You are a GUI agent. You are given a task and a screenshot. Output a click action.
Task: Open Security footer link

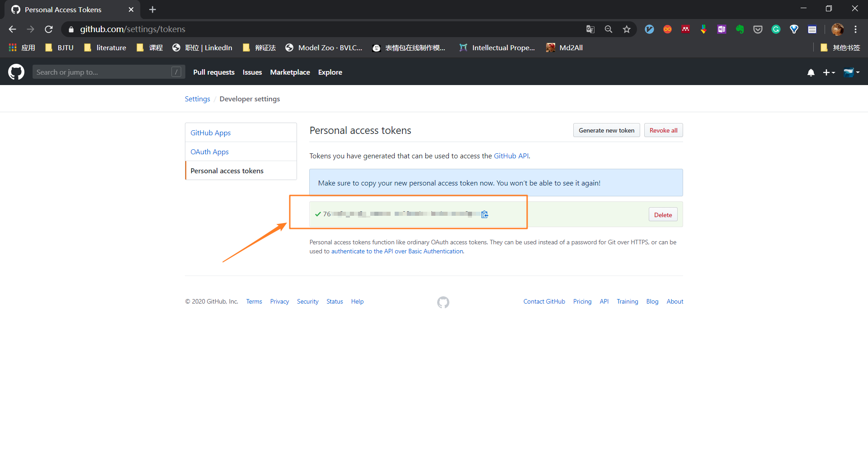click(308, 302)
